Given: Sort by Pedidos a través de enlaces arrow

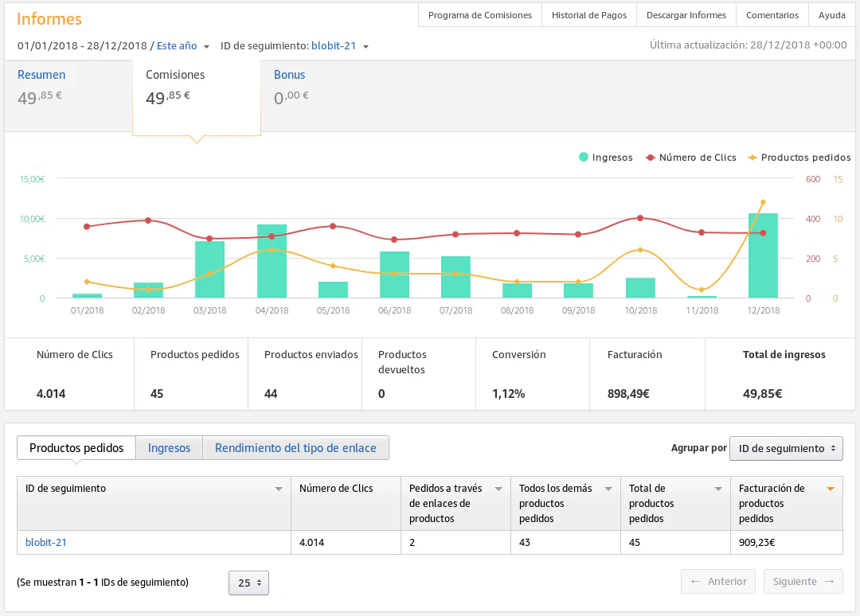Looking at the screenshot, I should [498, 489].
